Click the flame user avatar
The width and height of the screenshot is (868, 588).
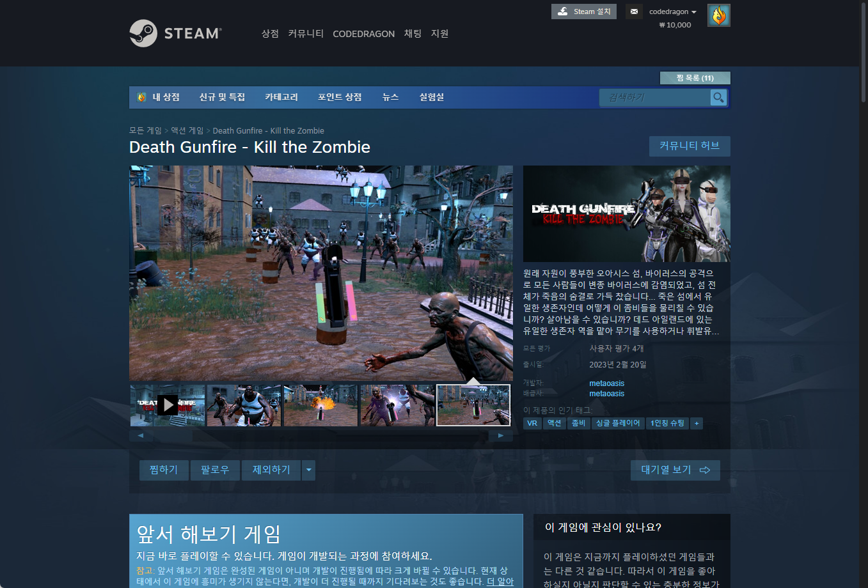[719, 15]
